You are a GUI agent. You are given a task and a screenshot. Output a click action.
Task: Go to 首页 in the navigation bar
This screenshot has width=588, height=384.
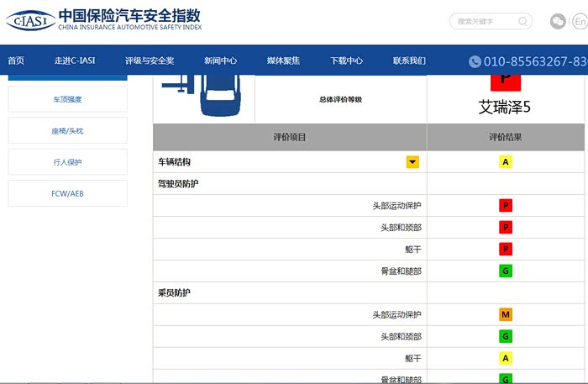point(16,61)
